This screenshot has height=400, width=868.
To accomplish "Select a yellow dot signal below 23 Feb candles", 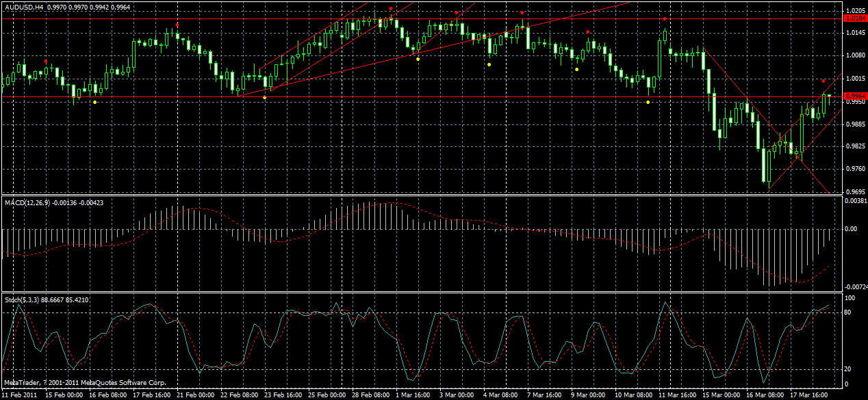I will pos(264,97).
